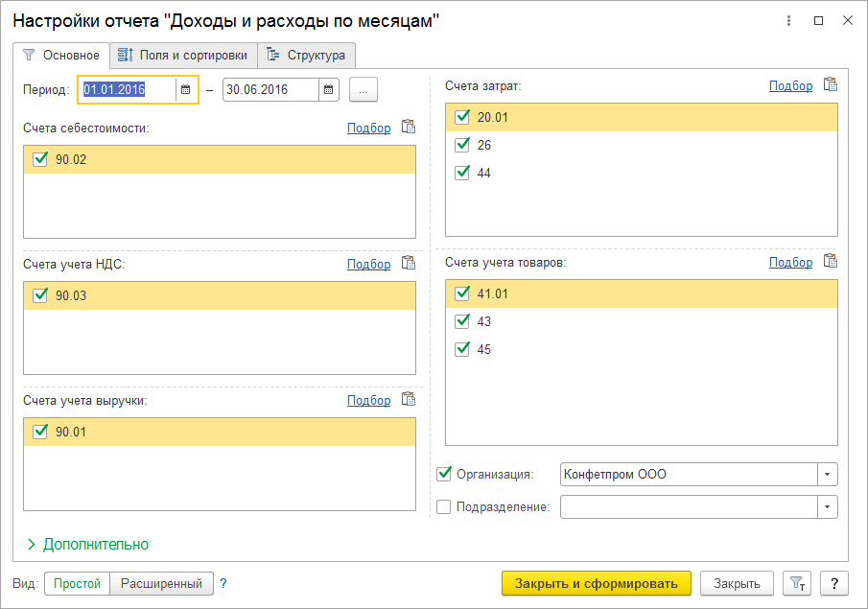Click the Закрыть и сформировать button
The image size is (868, 609).
597,583
